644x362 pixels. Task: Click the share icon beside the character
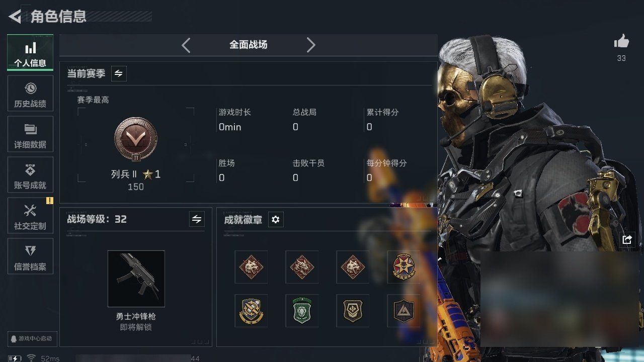coord(627,240)
